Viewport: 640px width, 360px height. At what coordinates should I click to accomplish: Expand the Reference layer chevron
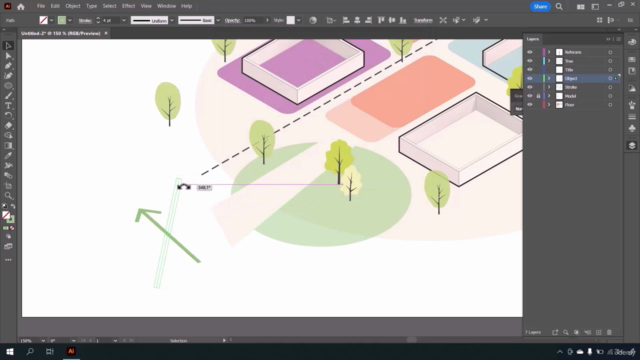click(549, 52)
